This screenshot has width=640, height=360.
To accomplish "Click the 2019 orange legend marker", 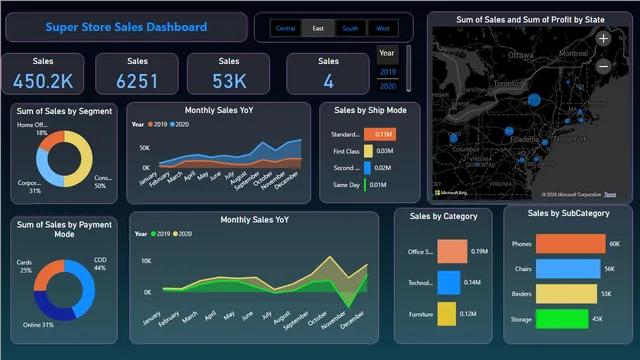I will (x=150, y=124).
